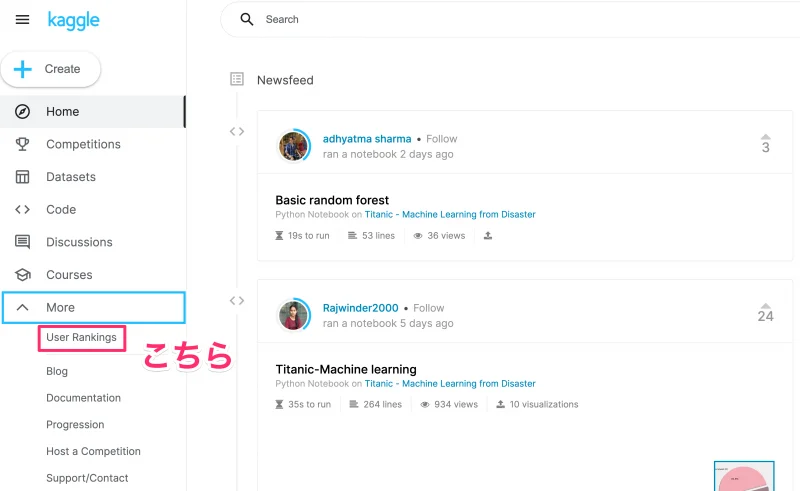Viewport: 800px width, 491px height.
Task: Click the search magnifier icon
Action: point(247,19)
